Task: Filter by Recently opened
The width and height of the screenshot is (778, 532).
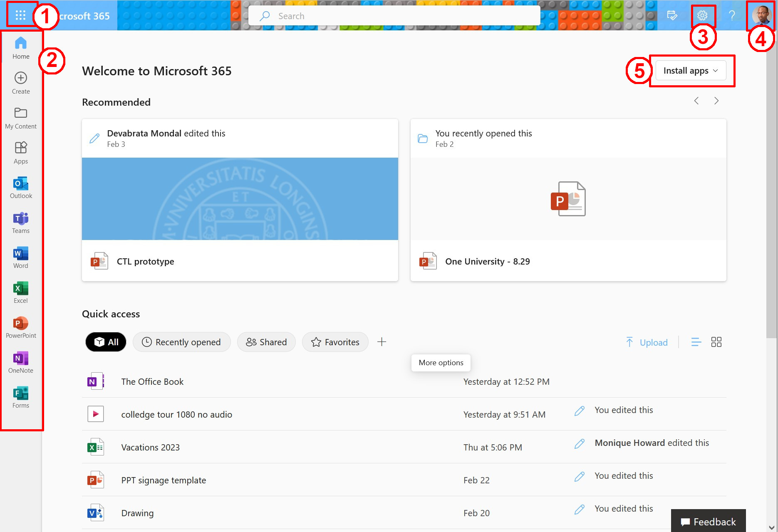Action: click(x=181, y=342)
